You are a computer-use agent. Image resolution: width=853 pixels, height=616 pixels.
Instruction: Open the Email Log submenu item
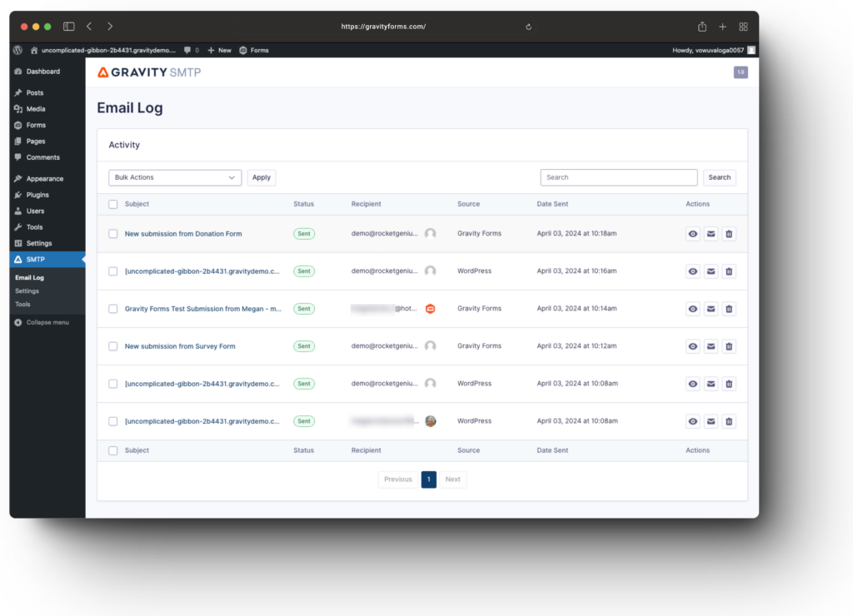(x=31, y=277)
